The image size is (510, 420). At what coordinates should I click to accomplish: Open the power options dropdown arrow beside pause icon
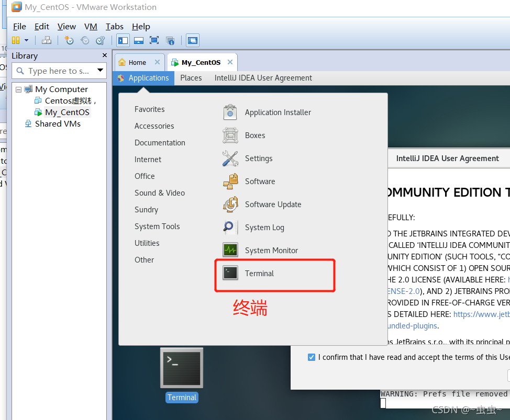pos(26,40)
